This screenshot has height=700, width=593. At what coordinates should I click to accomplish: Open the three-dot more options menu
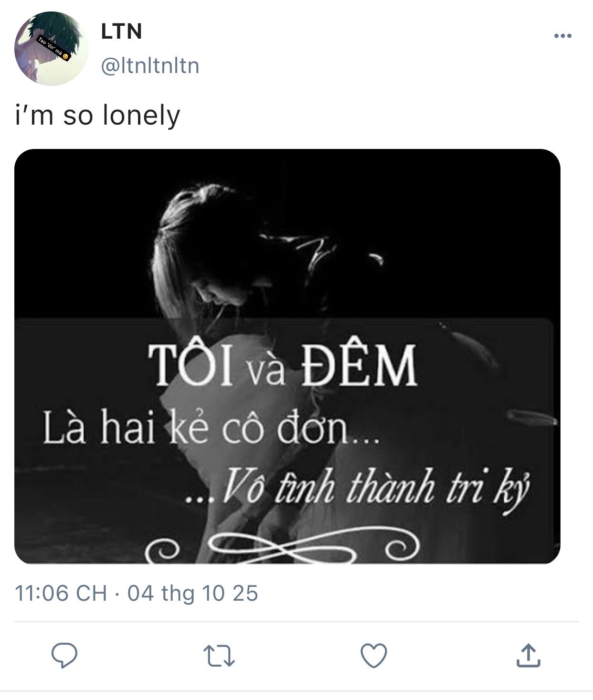pos(562,36)
